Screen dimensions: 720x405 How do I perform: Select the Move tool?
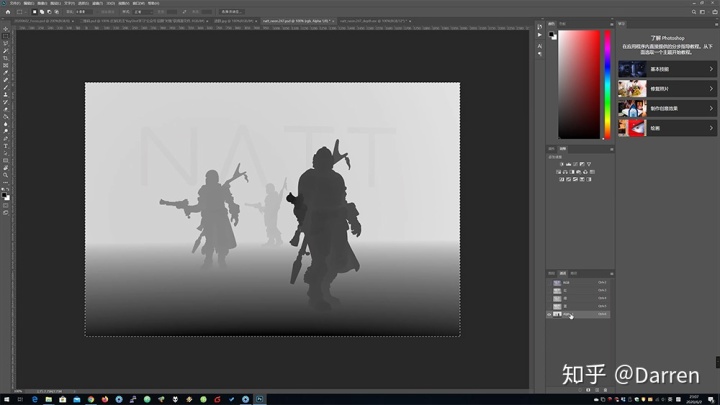pyautogui.click(x=6, y=29)
